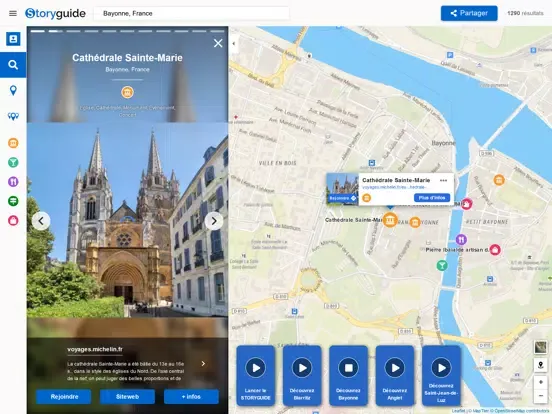Jump to the second story progress segment
Screen dimensions: 552x414
click(56, 31)
